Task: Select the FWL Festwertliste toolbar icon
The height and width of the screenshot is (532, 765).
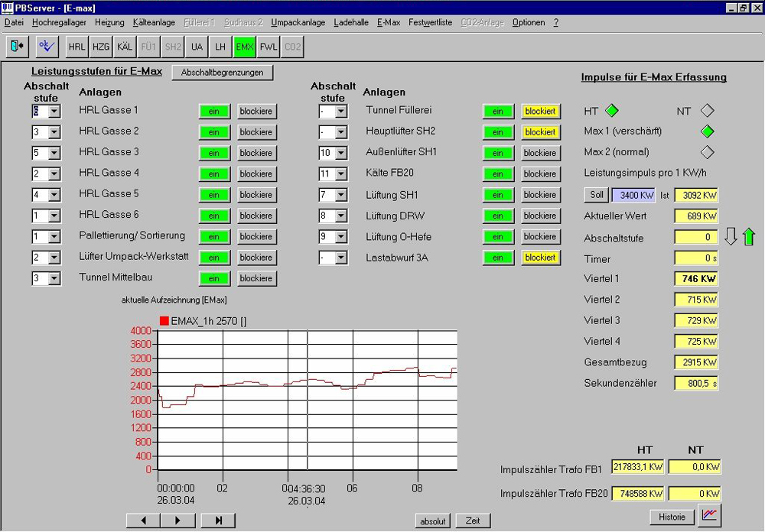Action: 268,46
